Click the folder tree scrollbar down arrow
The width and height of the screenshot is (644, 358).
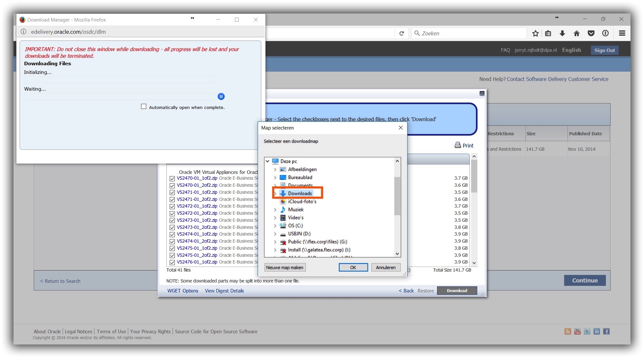coord(398,254)
